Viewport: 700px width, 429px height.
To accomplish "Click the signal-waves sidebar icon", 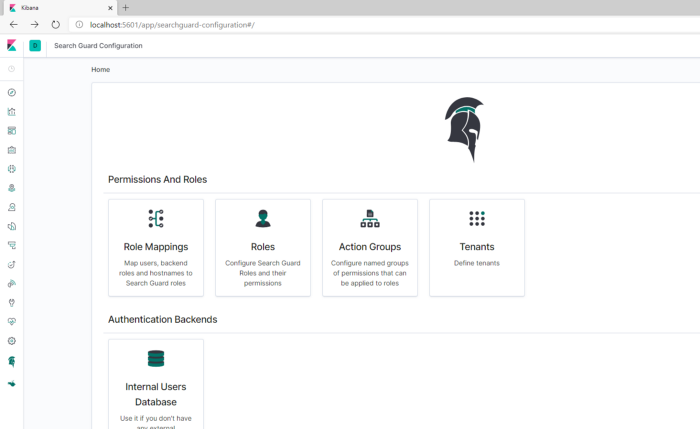I will point(12,283).
